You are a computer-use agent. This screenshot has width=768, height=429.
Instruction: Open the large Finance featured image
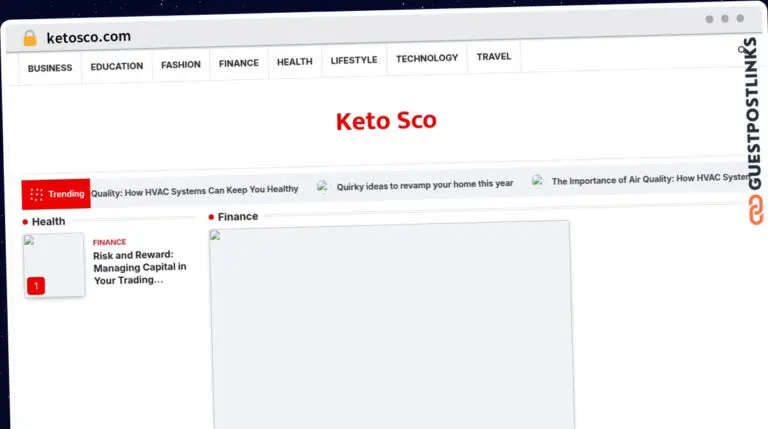(x=392, y=325)
